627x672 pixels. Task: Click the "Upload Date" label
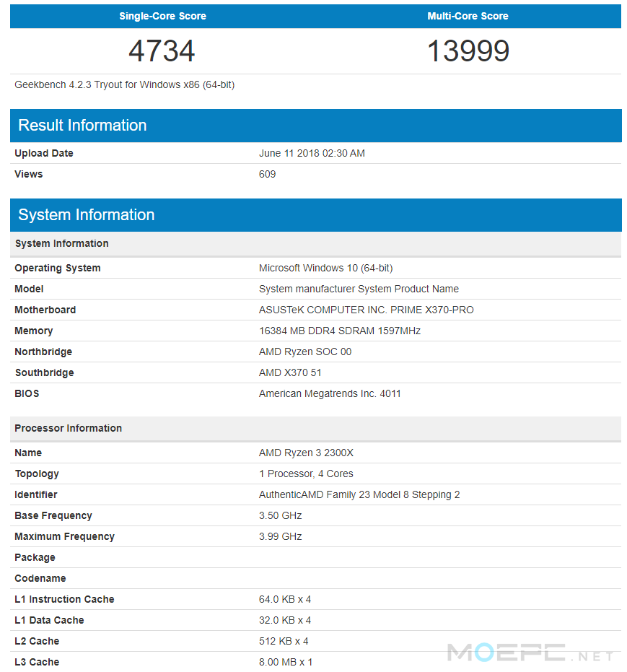click(44, 154)
